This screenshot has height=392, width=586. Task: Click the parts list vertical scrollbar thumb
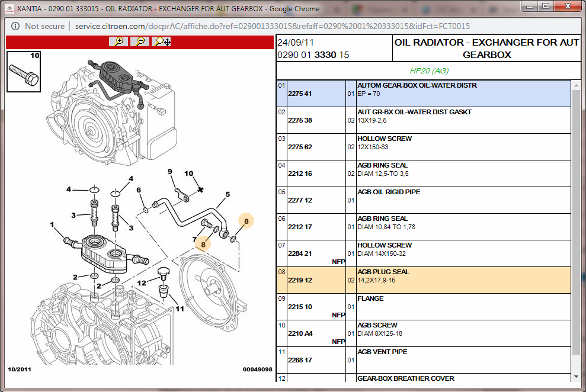(x=576, y=222)
